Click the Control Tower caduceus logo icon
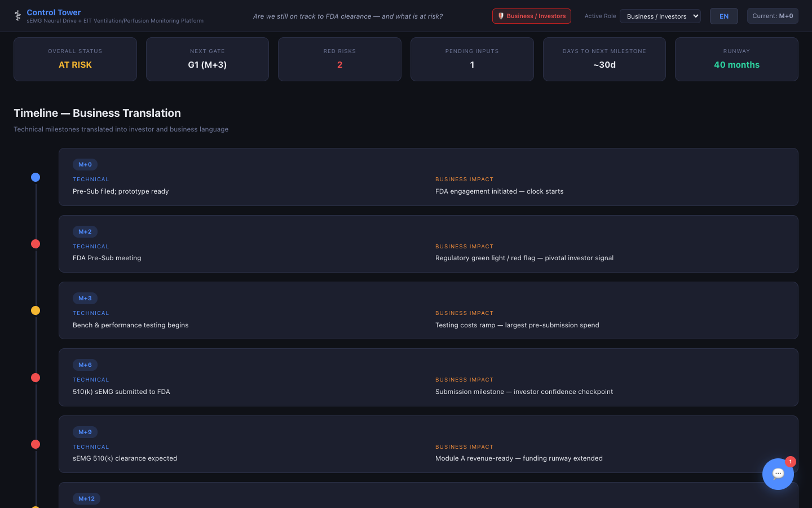The height and width of the screenshot is (508, 812). 17,16
